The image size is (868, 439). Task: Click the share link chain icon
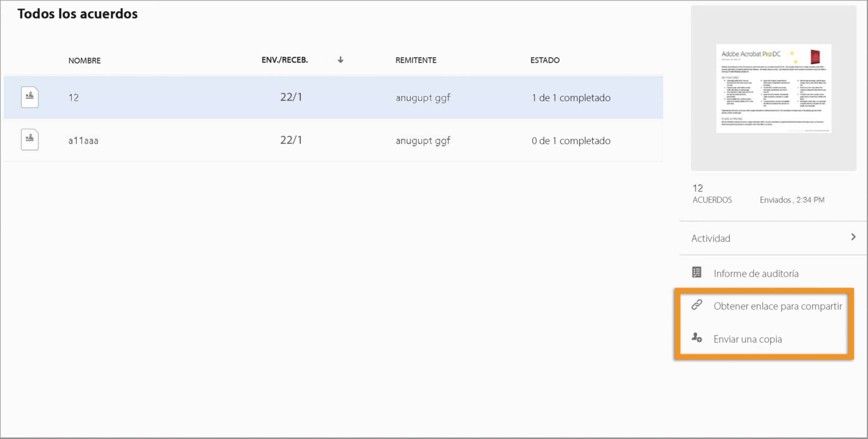coord(697,305)
